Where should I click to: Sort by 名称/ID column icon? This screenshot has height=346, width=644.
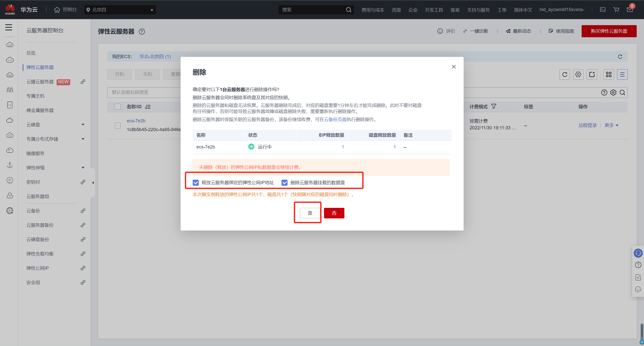tap(148, 107)
